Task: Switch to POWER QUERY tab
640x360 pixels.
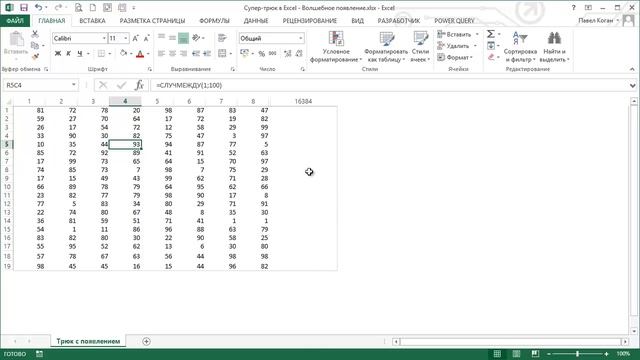Action: [x=454, y=20]
